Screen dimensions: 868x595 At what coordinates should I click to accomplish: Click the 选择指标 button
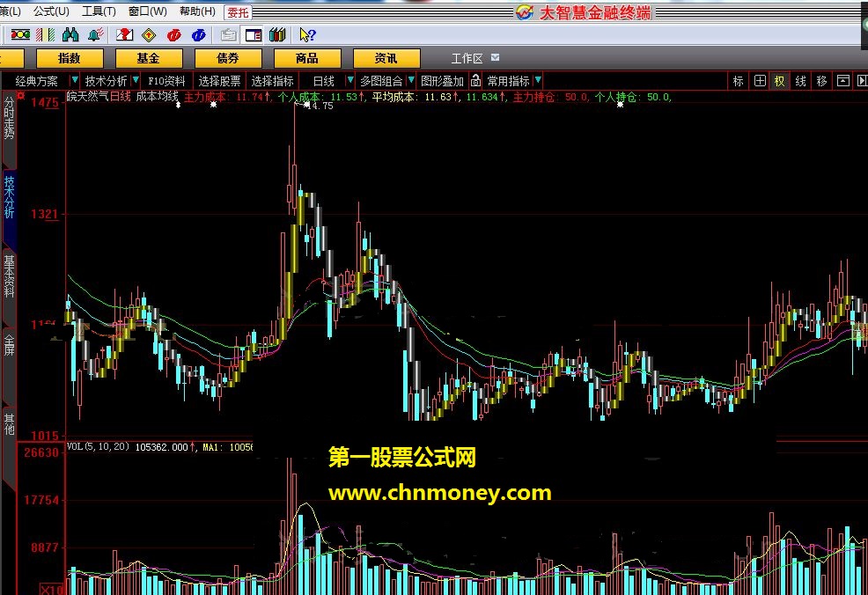pos(272,81)
